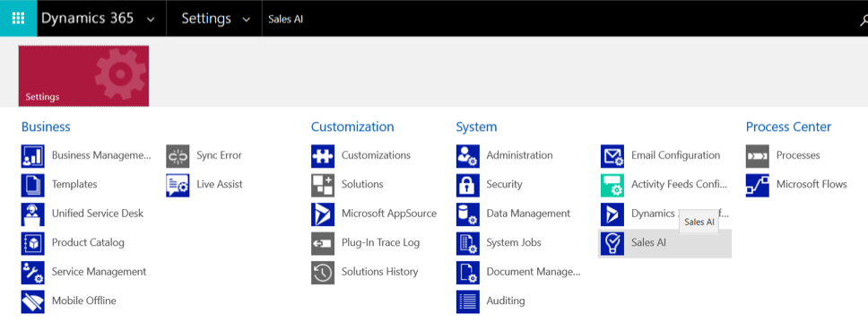Open the app launcher waffle icon

click(x=18, y=18)
